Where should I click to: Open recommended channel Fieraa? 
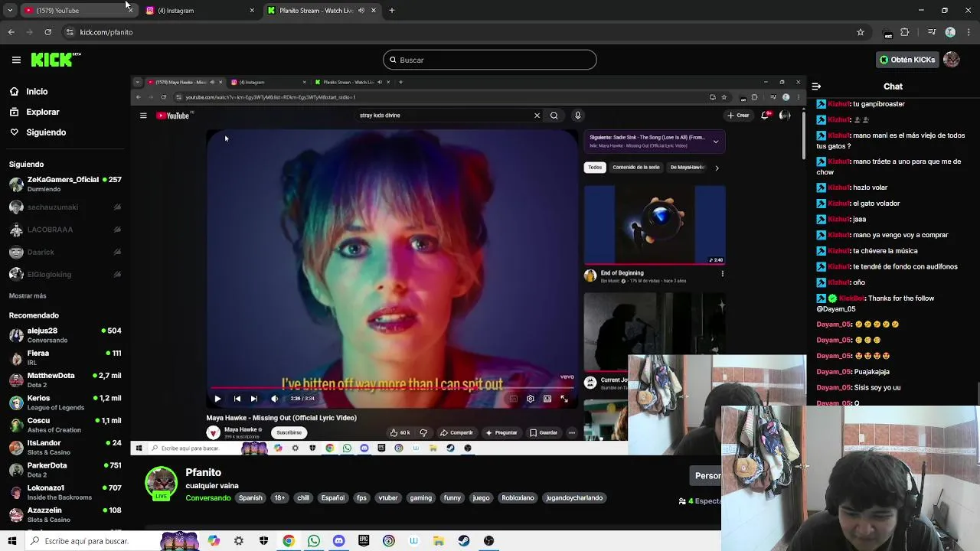[65, 357]
